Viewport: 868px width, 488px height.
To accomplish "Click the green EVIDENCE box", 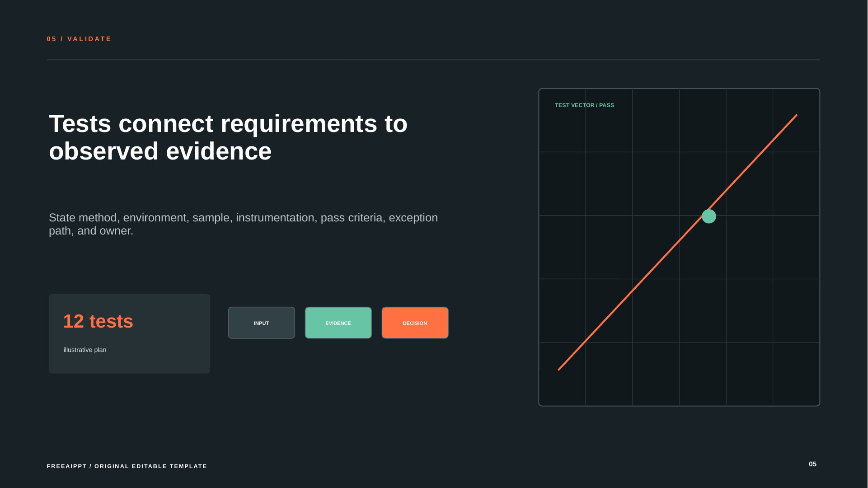I will coord(338,323).
